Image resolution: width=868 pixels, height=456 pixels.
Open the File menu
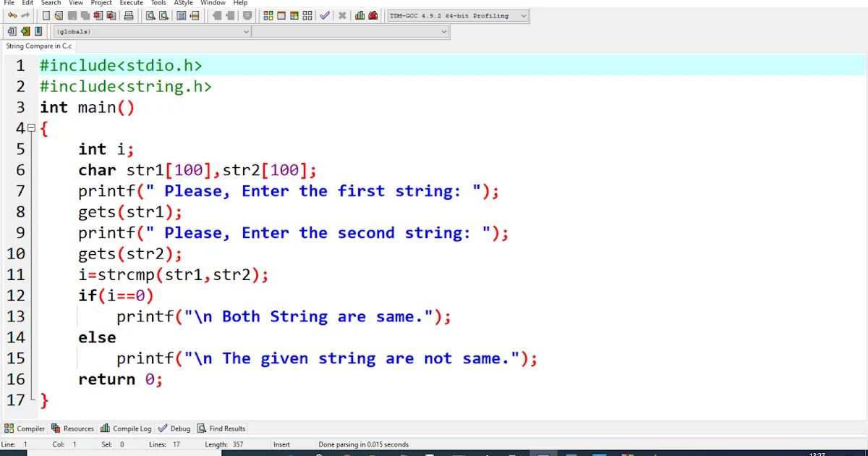(x=9, y=3)
